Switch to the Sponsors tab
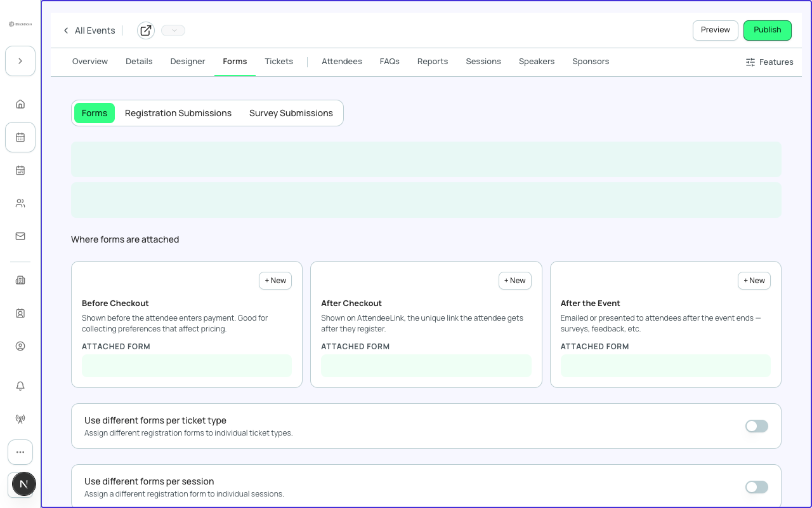Screen dimensions: 812x508 591,62
